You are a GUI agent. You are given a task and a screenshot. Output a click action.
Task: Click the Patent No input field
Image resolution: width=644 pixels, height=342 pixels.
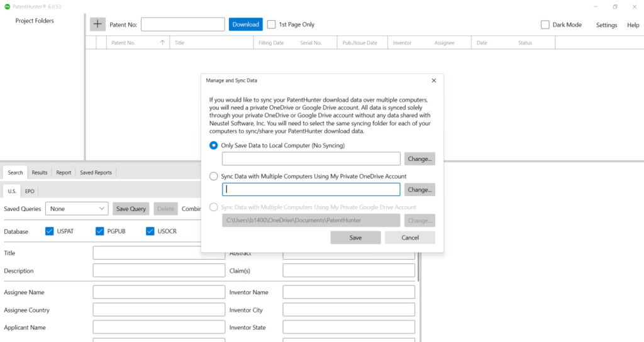point(183,25)
